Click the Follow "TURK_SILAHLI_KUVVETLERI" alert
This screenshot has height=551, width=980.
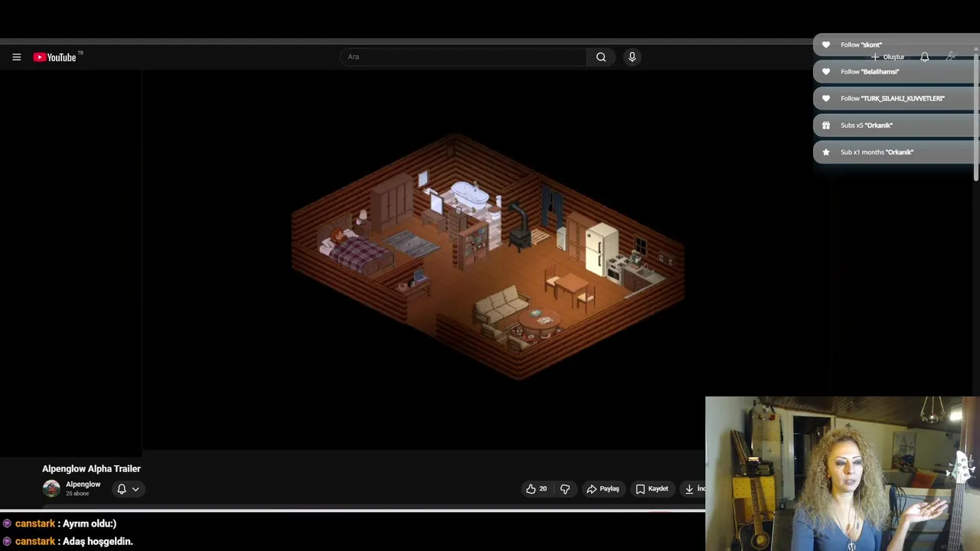tap(893, 98)
